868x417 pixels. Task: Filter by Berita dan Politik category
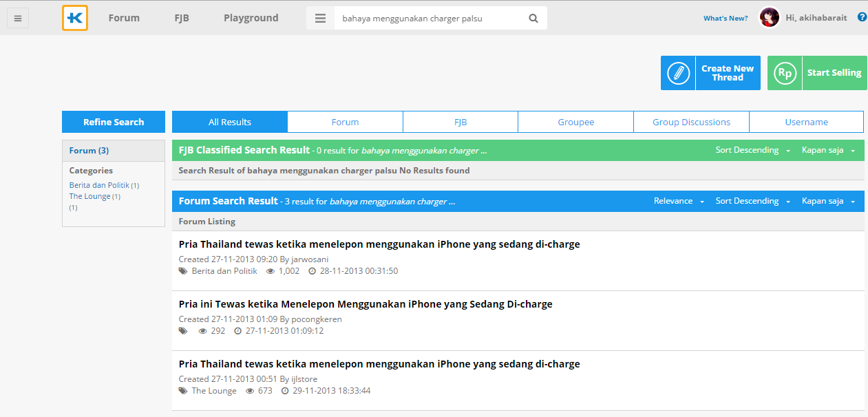tap(99, 185)
